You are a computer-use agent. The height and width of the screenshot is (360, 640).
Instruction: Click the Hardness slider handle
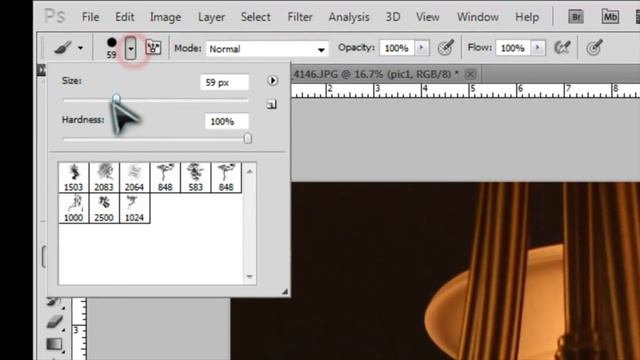(x=247, y=139)
